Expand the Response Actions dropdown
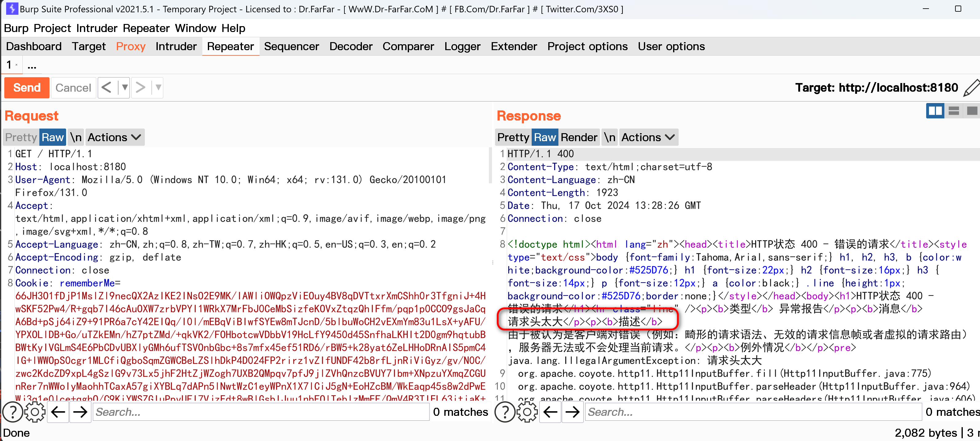 coord(648,137)
